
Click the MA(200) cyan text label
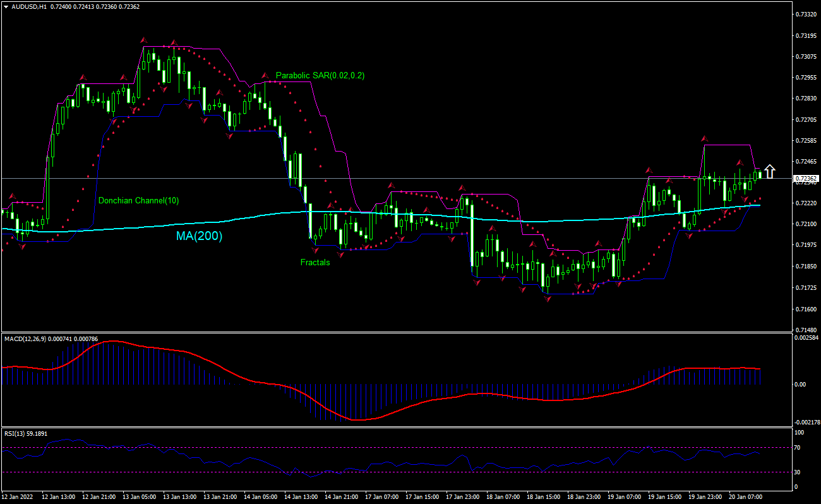pos(199,236)
